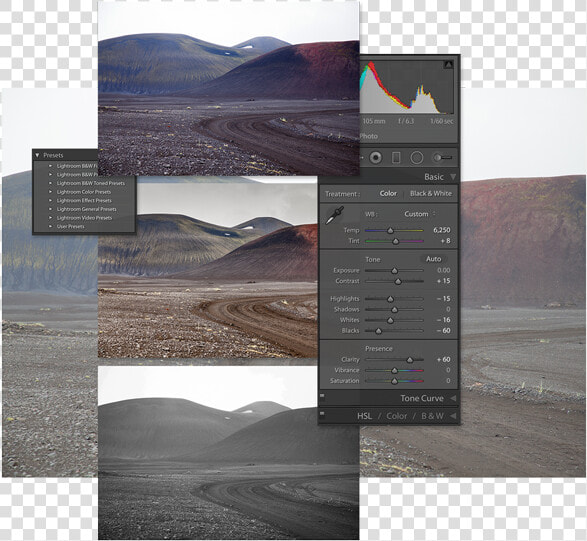
Task: Click the Tone Curve panel title
Action: coord(422,398)
